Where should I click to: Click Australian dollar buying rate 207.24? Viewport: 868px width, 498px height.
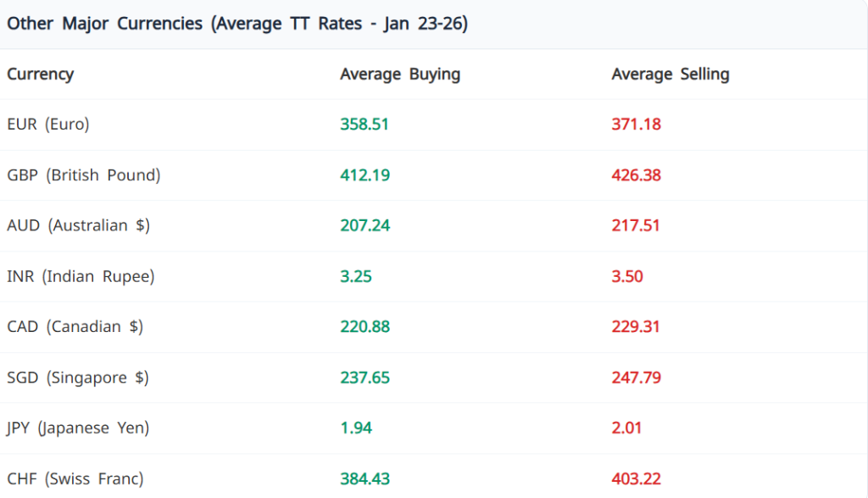click(x=364, y=226)
